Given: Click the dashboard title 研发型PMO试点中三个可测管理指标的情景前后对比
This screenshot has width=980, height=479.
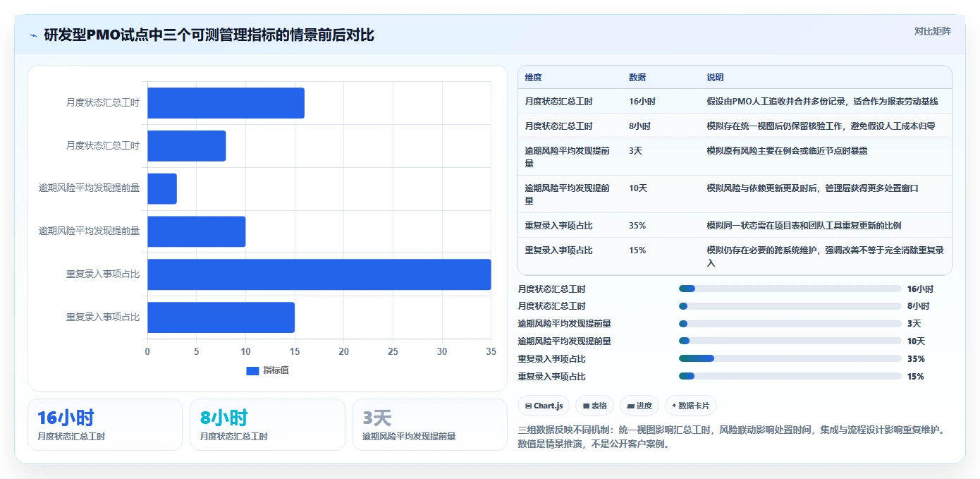Looking at the screenshot, I should tap(209, 35).
